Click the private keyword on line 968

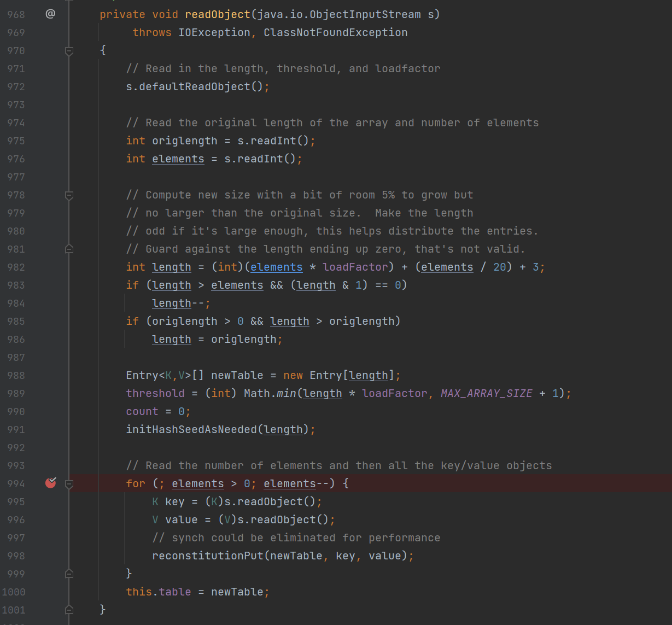(x=122, y=14)
